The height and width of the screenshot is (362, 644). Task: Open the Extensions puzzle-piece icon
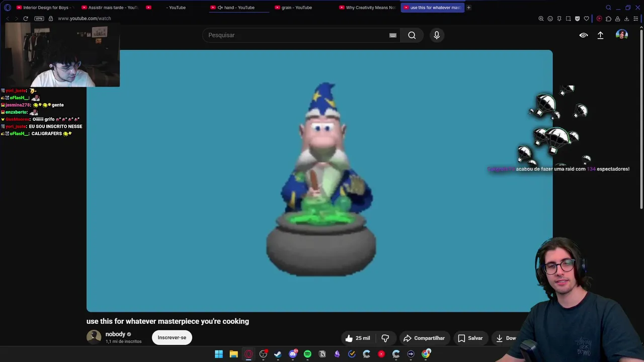click(608, 19)
